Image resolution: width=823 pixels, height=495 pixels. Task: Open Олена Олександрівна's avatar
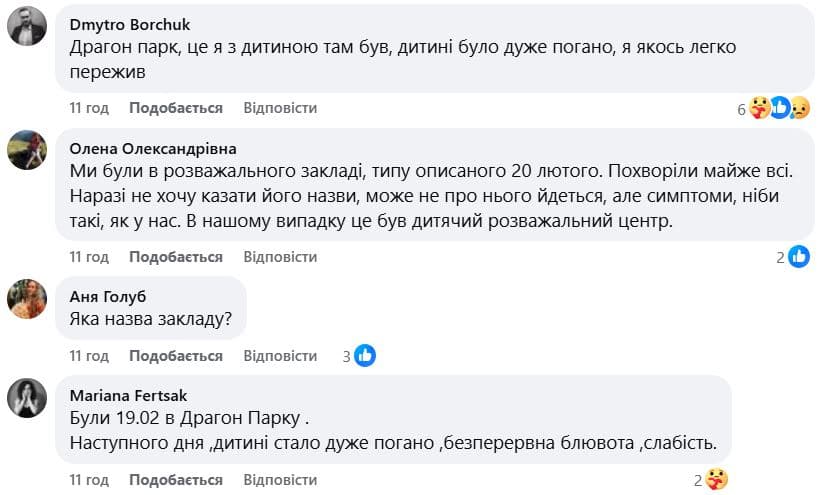tap(27, 150)
